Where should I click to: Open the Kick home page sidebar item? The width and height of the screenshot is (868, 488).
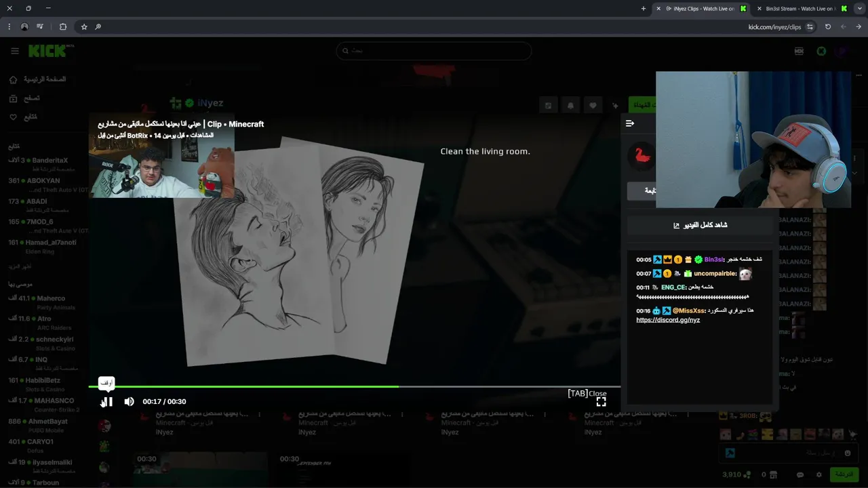point(37,79)
